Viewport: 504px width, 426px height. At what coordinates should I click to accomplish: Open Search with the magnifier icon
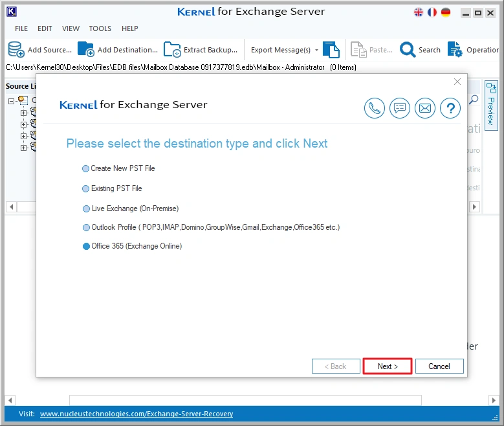point(408,50)
